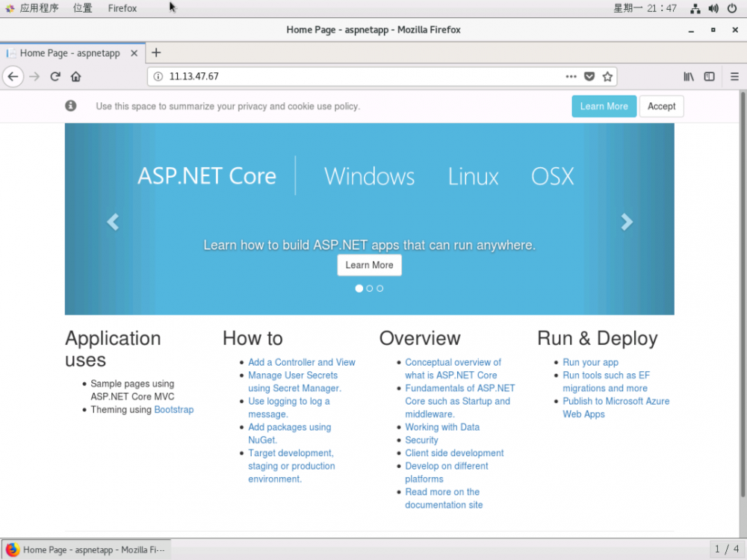Open Use logging to log a message link
Image resolution: width=747 pixels, height=560 pixels.
(x=288, y=408)
